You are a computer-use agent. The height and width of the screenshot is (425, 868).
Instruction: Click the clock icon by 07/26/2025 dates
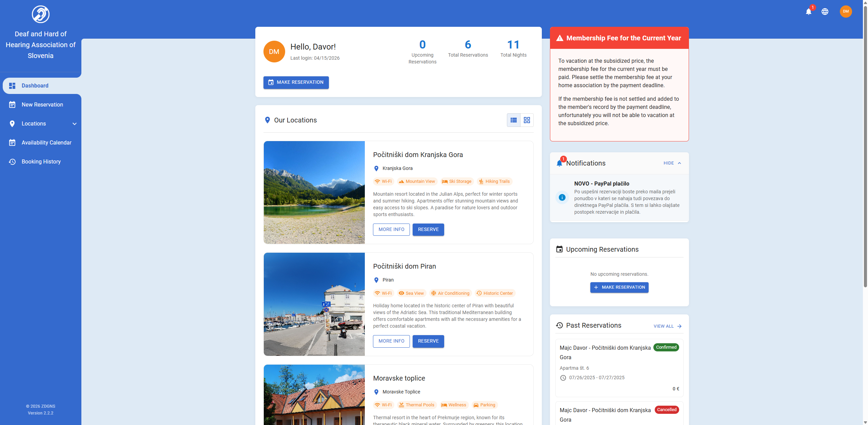563,378
